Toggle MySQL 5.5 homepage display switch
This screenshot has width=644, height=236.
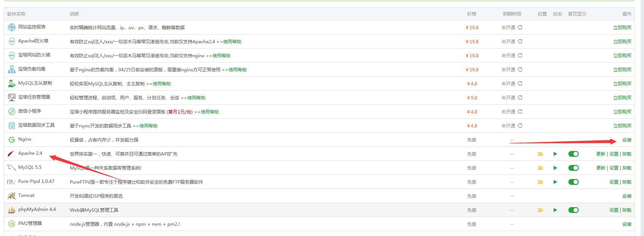[573, 168]
